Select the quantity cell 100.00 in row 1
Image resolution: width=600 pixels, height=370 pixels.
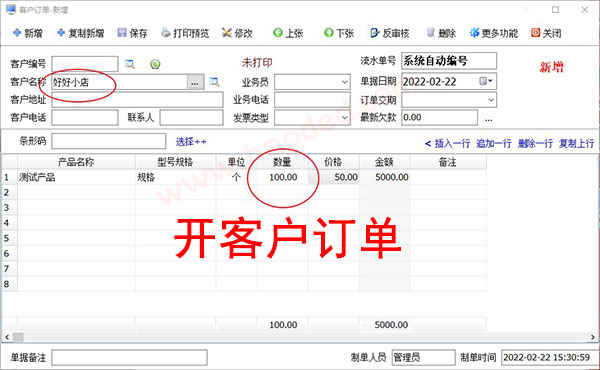282,177
